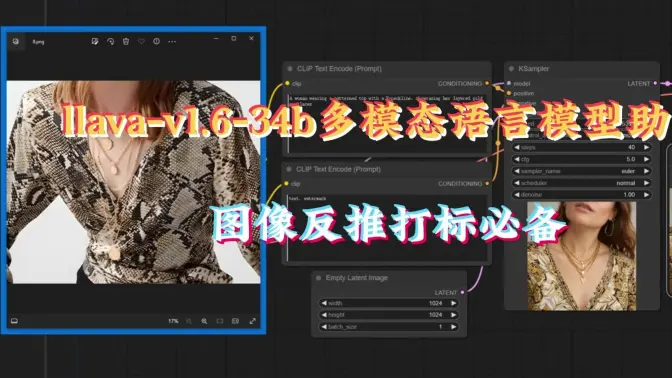Decrease denoise value with left arrow
Viewport: 672px width, 378px height.
click(x=517, y=195)
